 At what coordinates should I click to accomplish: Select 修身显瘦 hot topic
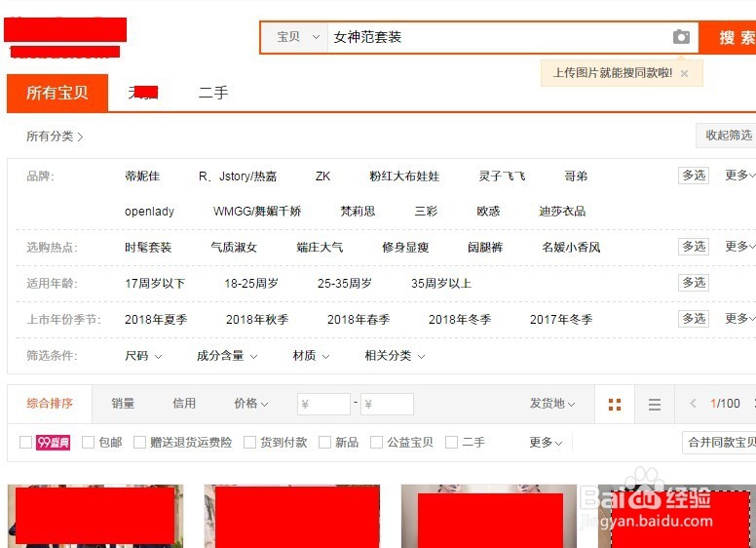point(405,248)
